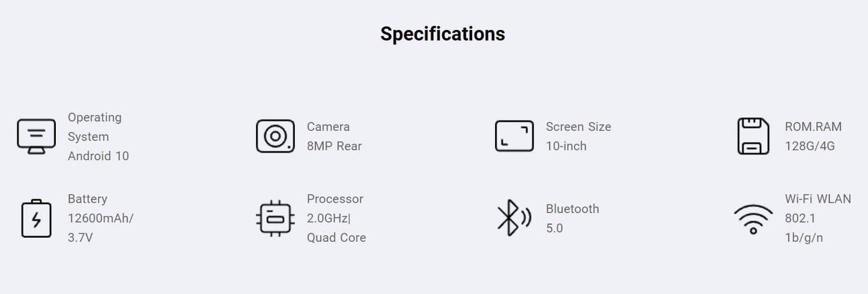
Task: Click the Screen Size label
Action: coord(578,127)
